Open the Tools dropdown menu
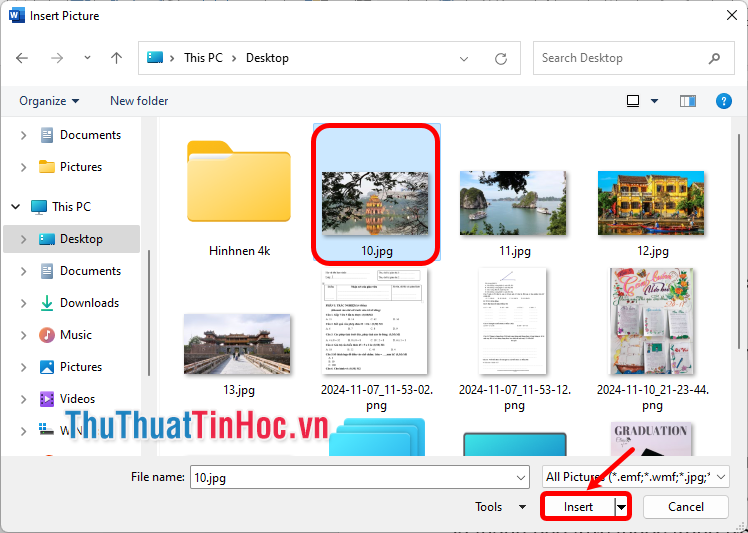The image size is (748, 533). click(500, 507)
